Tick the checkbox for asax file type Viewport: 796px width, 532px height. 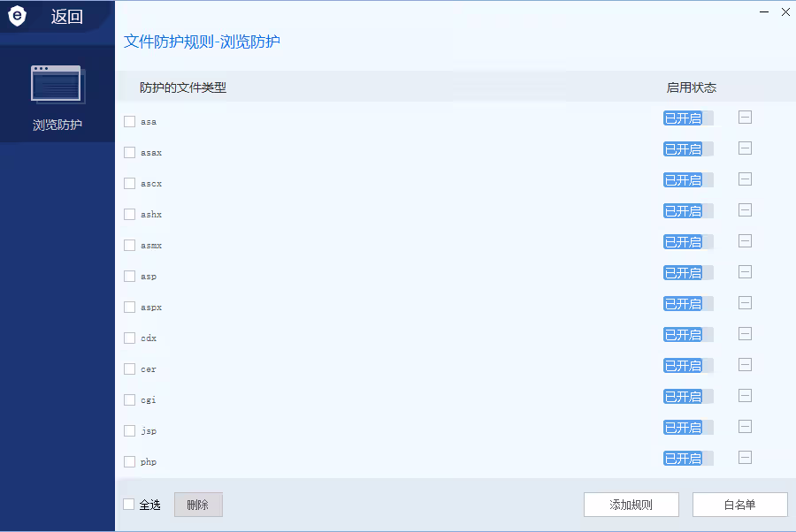130,153
